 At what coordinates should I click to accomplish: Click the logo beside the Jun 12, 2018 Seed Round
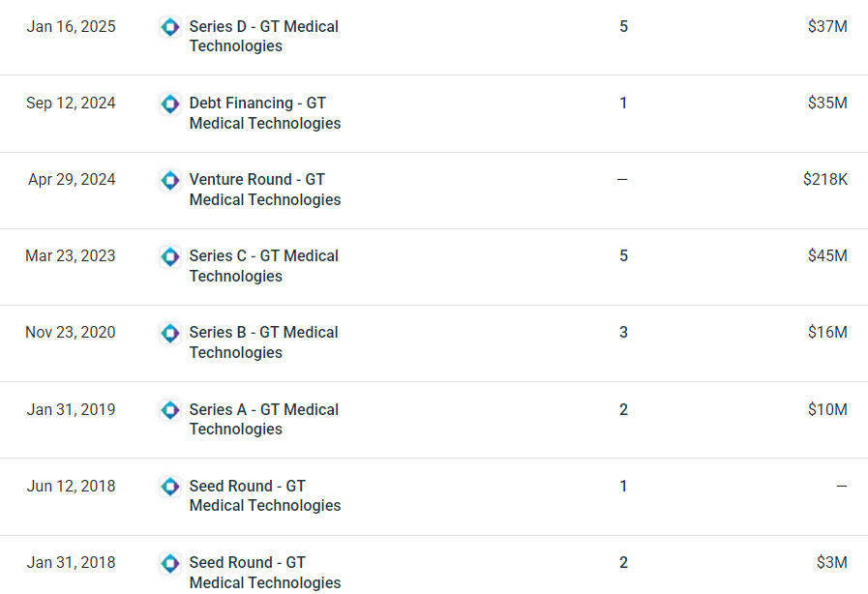170,487
